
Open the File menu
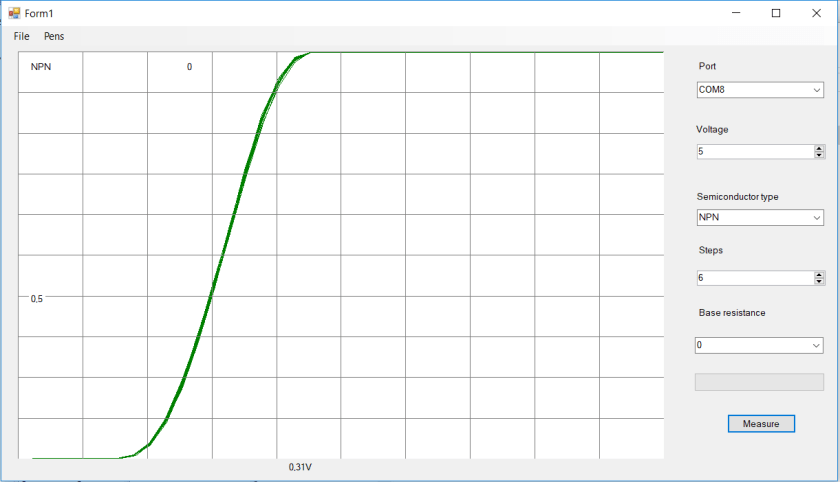pyautogui.click(x=22, y=36)
